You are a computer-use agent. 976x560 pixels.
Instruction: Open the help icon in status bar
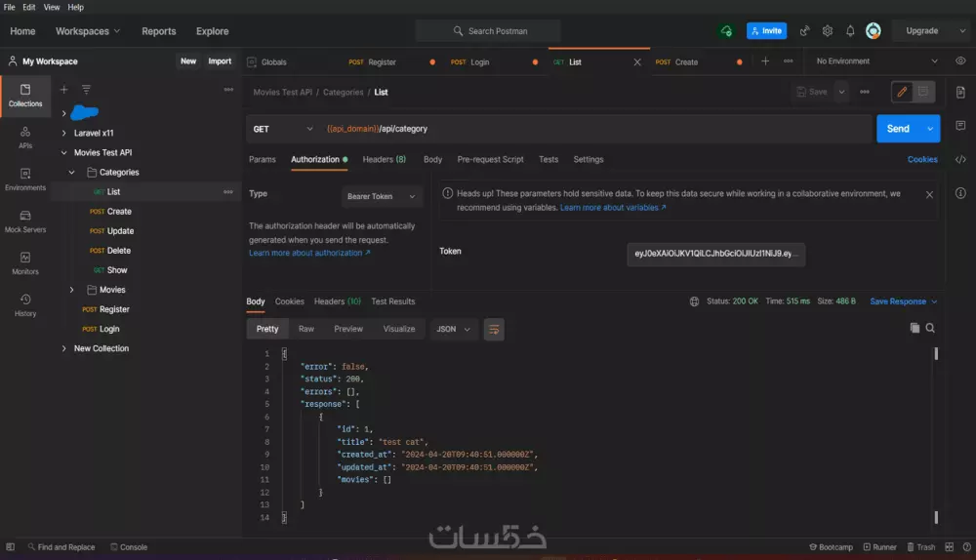coord(966,547)
